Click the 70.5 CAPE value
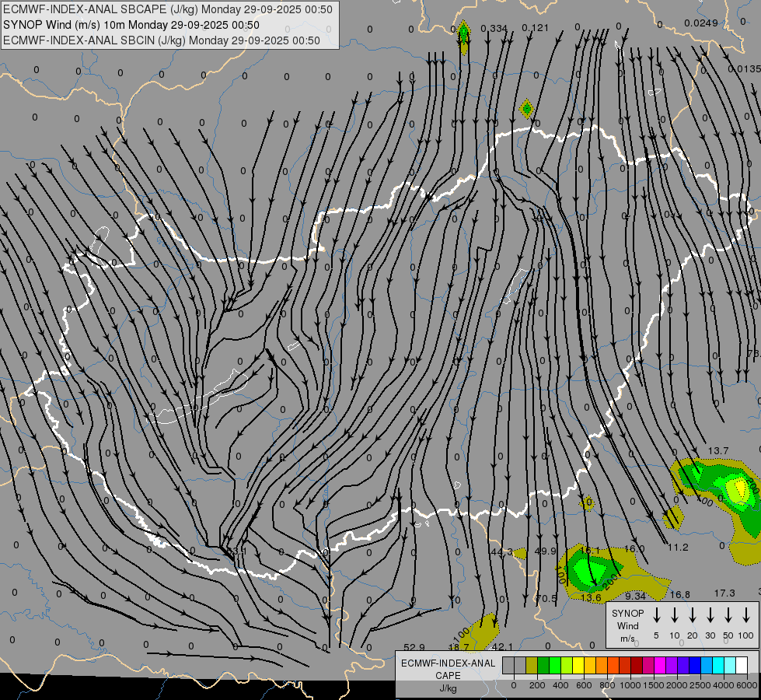761x700 pixels. tap(546, 598)
